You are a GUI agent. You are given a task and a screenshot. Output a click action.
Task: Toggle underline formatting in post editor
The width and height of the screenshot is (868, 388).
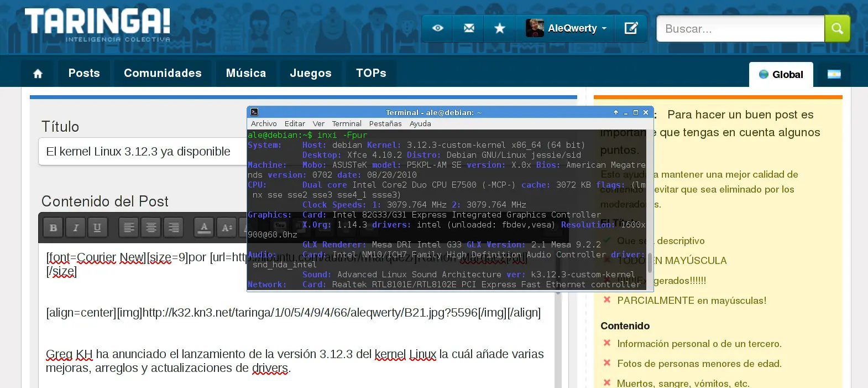pyautogui.click(x=97, y=227)
